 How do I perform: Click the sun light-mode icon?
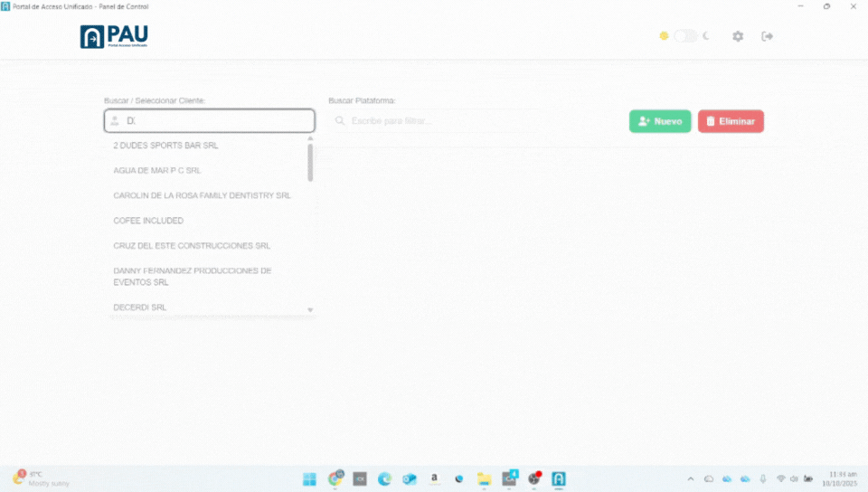pyautogui.click(x=664, y=36)
